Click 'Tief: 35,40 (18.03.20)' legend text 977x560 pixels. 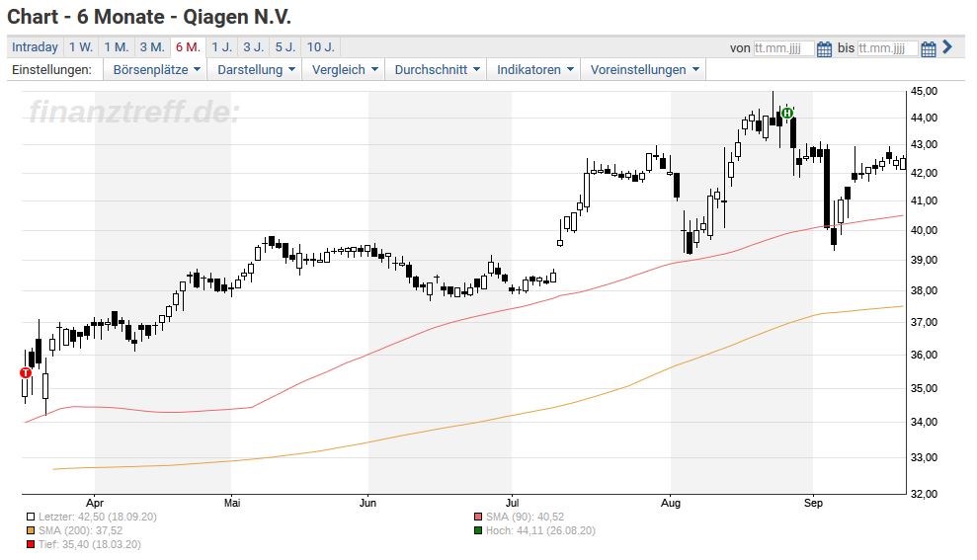coord(90,544)
